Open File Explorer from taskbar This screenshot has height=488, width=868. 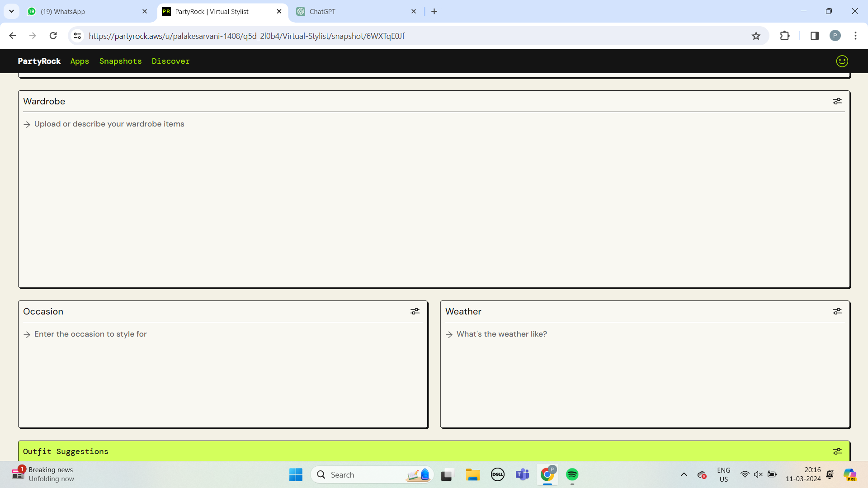point(472,474)
